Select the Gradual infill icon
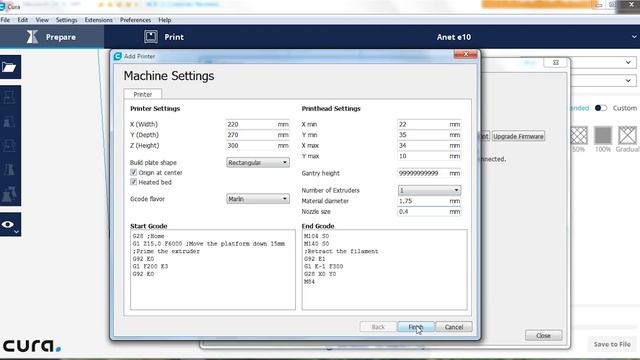 (627, 136)
